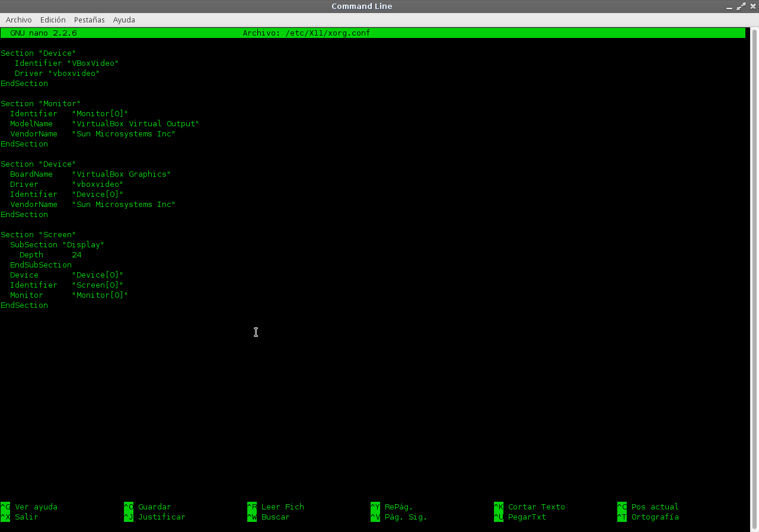Screen dimensions: 759x532
Task: Click the Identifier "VBoxVideo" line
Action: pos(67,63)
